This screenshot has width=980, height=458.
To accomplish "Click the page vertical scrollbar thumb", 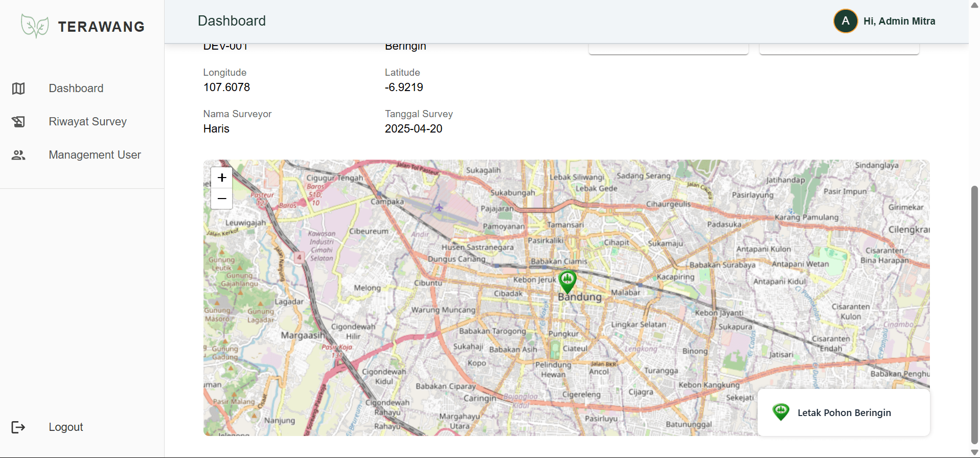I will pyautogui.click(x=974, y=315).
